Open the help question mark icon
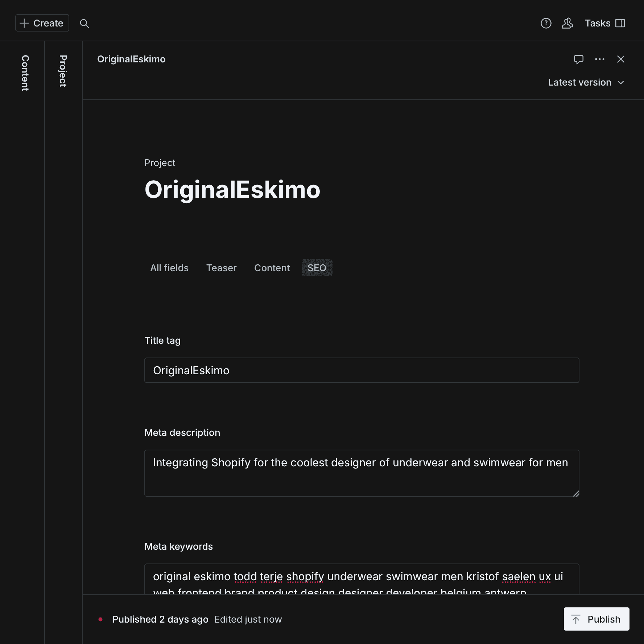The height and width of the screenshot is (644, 644). tap(546, 23)
